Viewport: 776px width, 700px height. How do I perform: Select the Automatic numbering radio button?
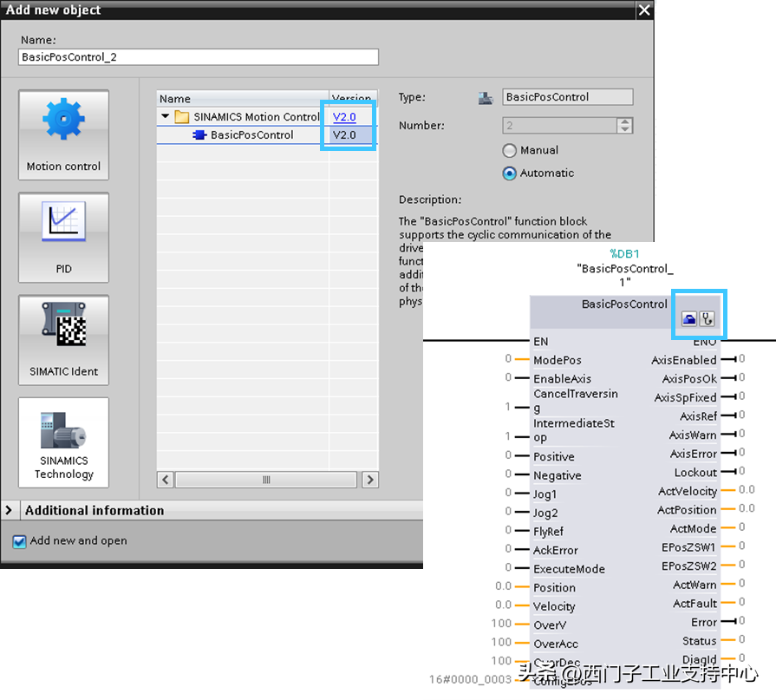(x=510, y=173)
